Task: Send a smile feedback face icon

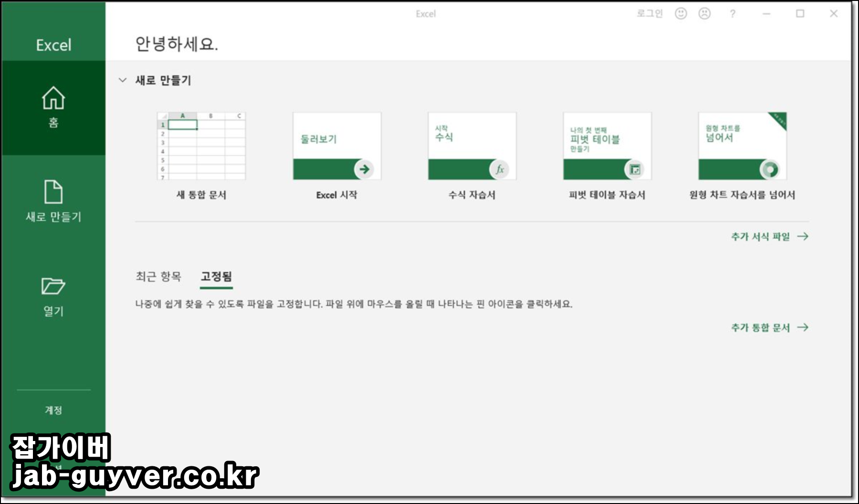Action: 681,13
